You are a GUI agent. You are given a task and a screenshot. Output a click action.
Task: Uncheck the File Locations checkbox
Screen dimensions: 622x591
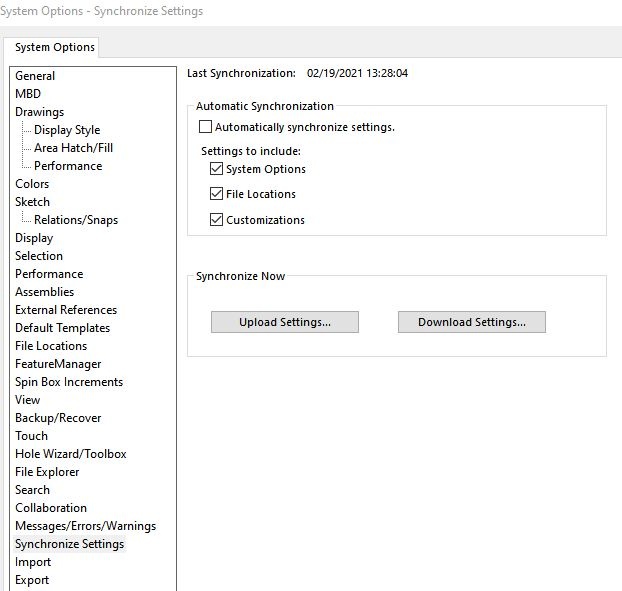click(216, 194)
